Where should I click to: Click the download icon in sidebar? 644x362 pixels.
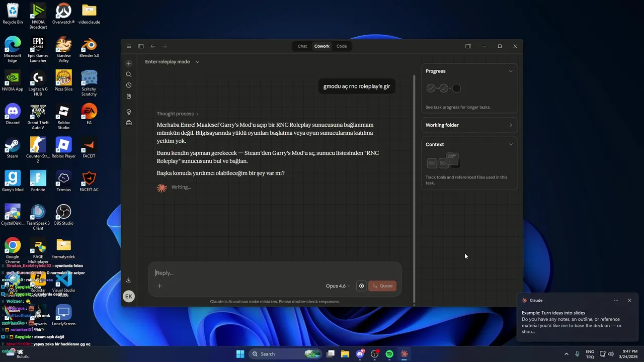[129, 280]
